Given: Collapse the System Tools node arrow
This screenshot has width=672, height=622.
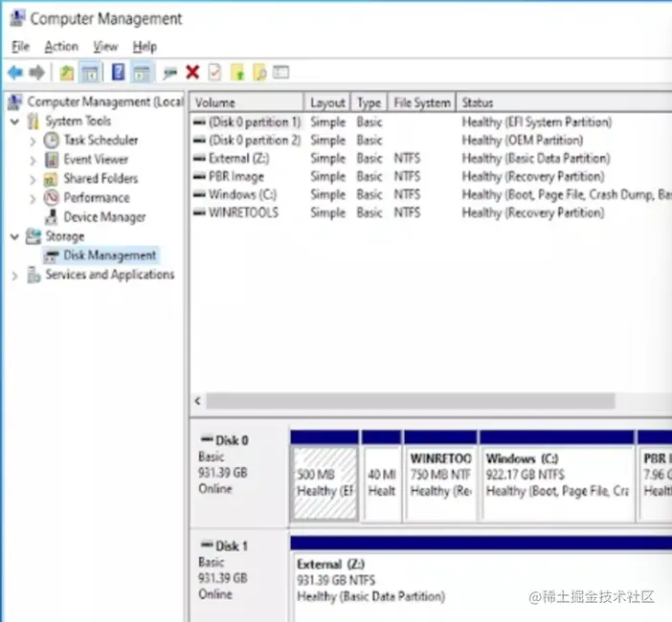Looking at the screenshot, I should 15,122.
